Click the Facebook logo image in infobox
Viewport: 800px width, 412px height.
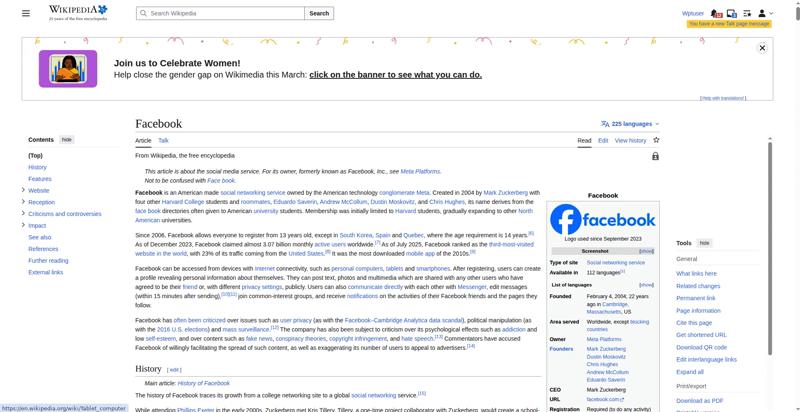pos(603,220)
